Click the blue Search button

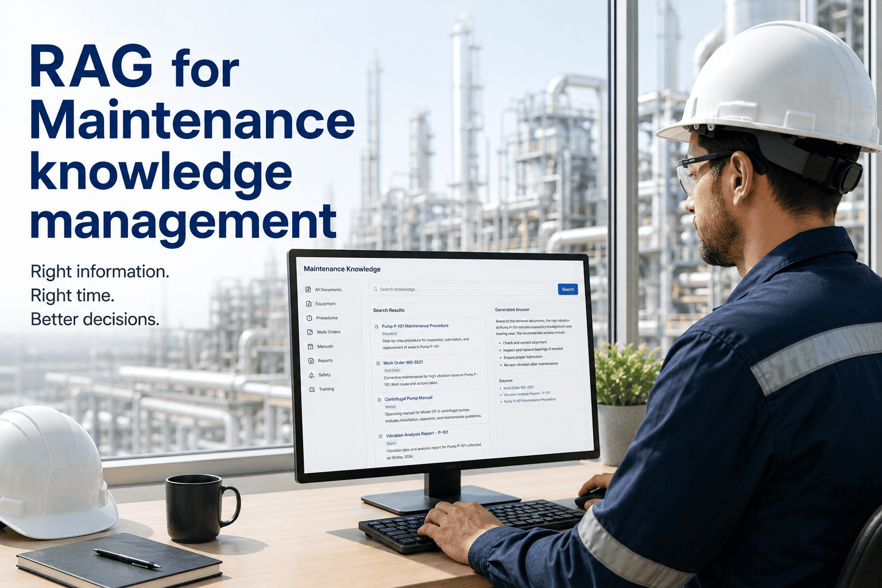tap(568, 289)
